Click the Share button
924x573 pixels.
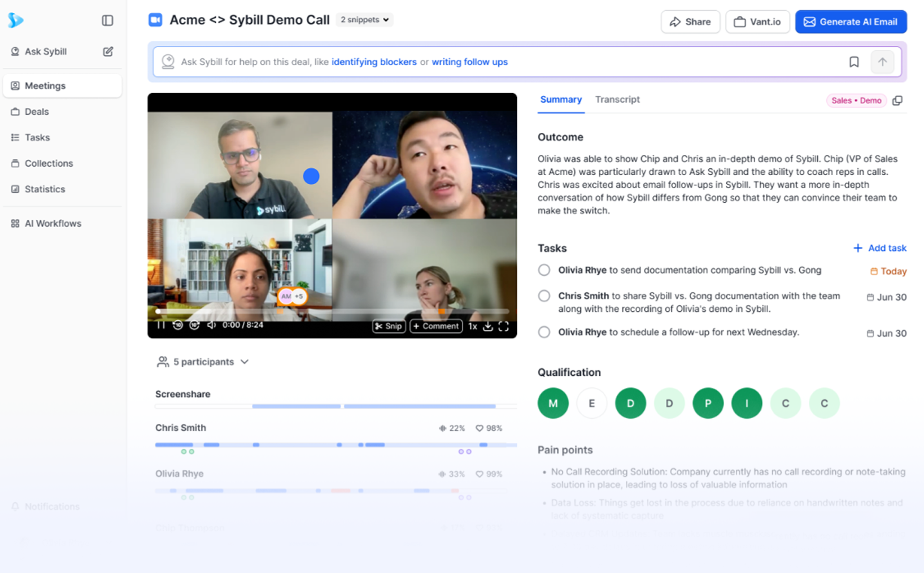pyautogui.click(x=690, y=22)
